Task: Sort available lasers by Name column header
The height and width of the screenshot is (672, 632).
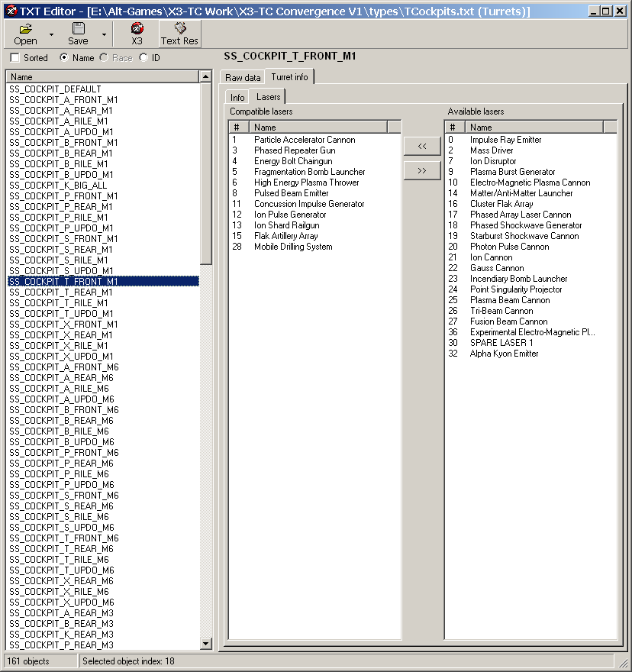Action: pyautogui.click(x=533, y=128)
